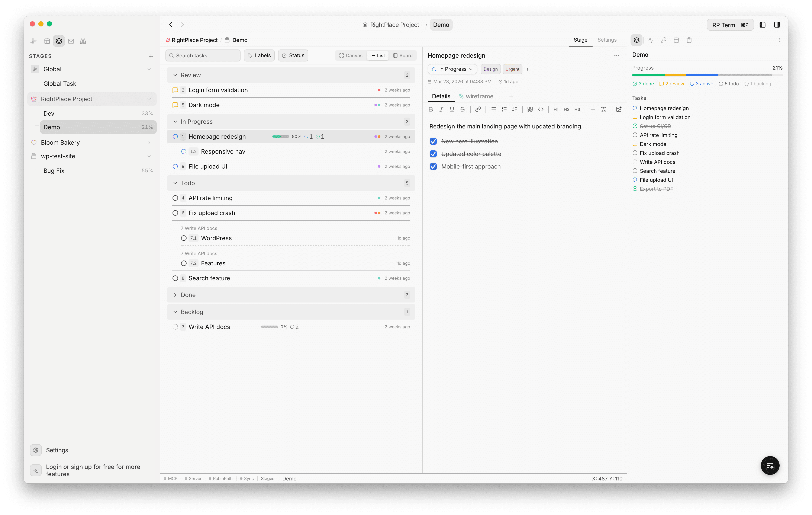
Task: Click the Labels filter button
Action: 259,55
